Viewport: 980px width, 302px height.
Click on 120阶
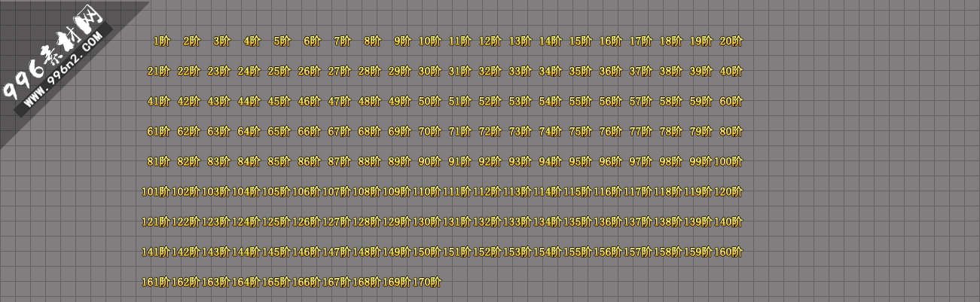[x=728, y=192]
